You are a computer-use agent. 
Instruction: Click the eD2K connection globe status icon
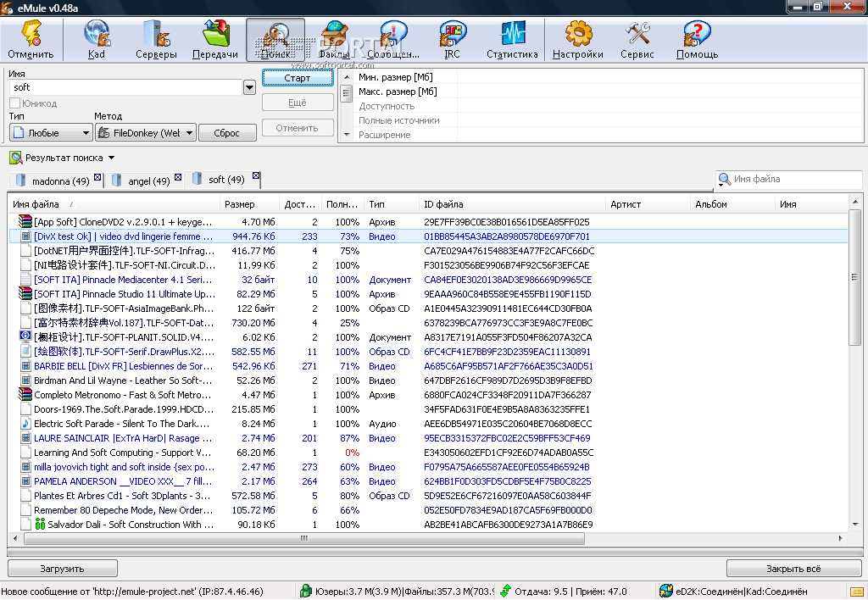(666, 592)
